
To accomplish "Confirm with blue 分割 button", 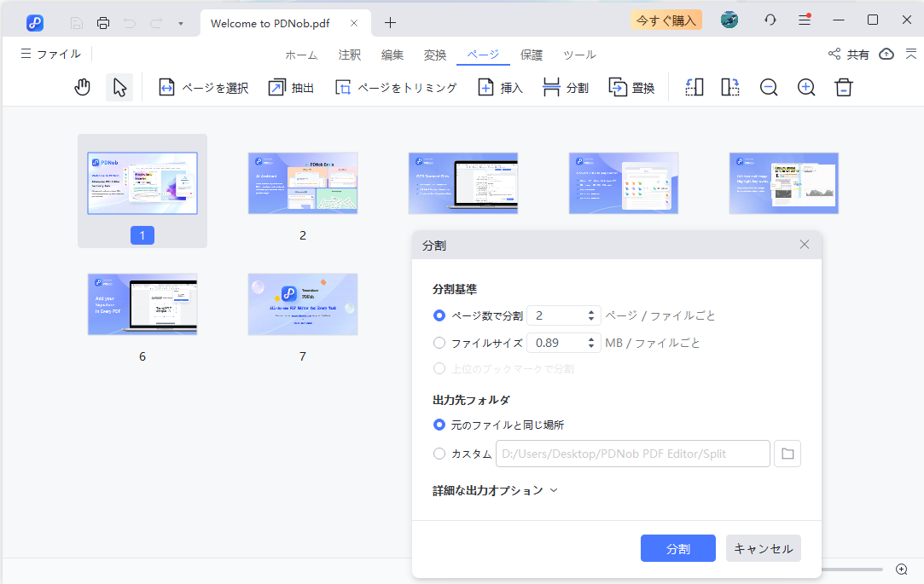I will pos(678,548).
